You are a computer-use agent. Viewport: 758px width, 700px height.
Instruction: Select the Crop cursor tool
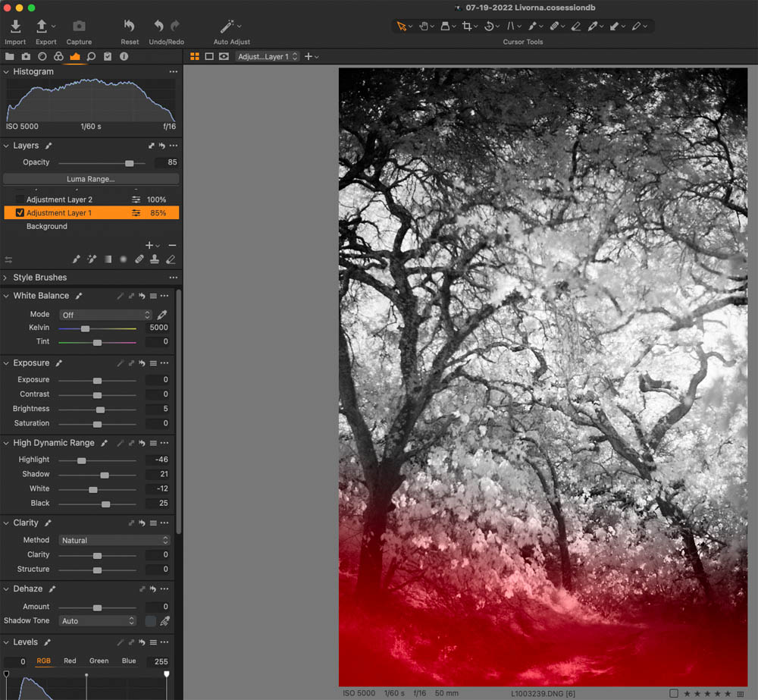coord(466,26)
